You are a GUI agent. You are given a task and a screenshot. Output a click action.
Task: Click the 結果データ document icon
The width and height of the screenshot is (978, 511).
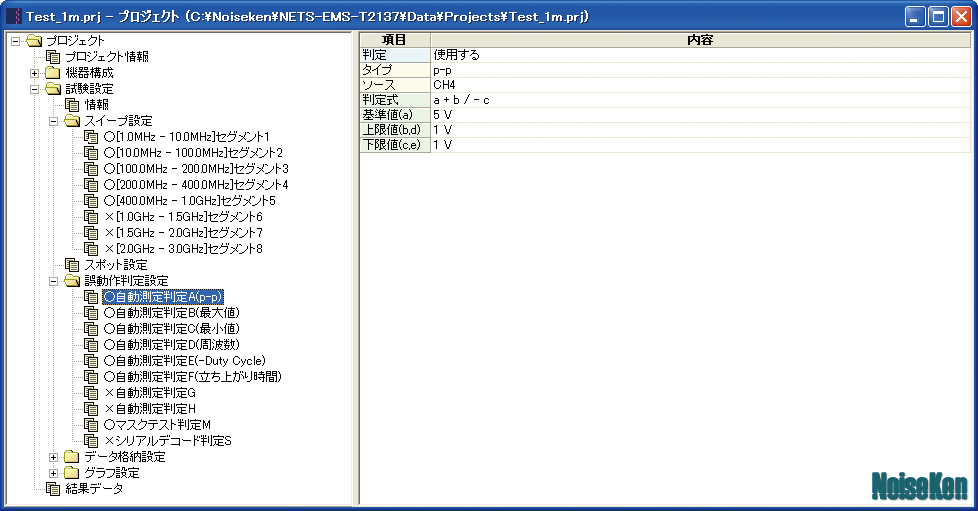coord(53,489)
